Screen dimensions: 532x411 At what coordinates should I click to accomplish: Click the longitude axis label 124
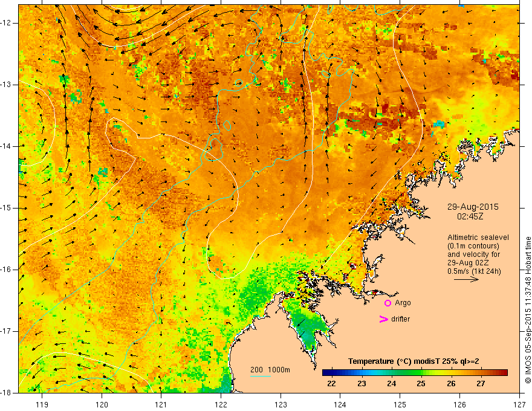click(340, 404)
